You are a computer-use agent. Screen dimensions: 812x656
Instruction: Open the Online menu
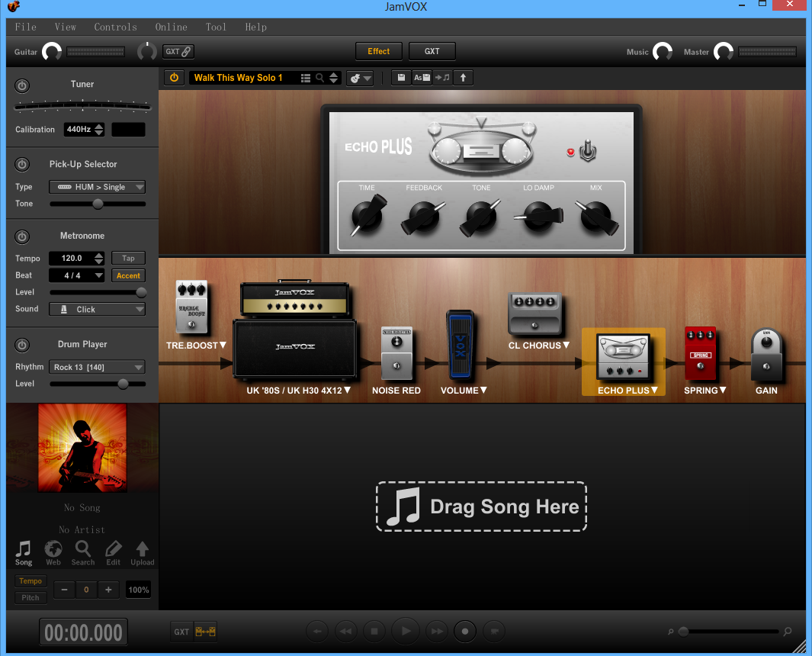coord(172,27)
